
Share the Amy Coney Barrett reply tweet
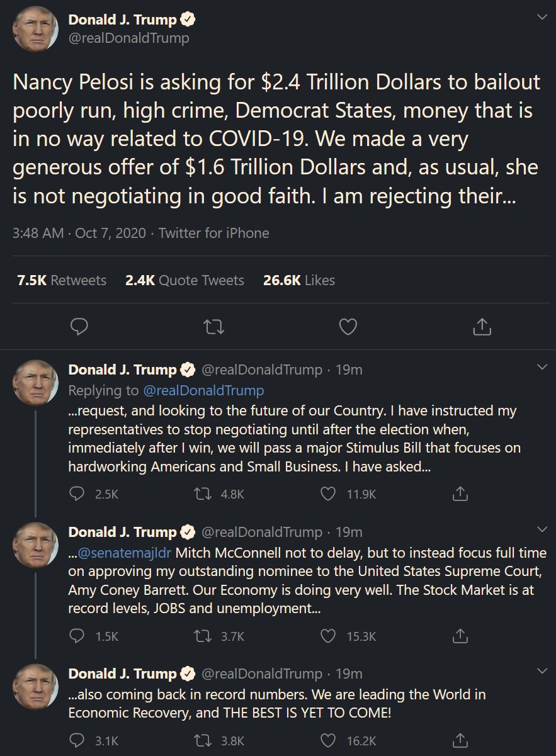(461, 636)
